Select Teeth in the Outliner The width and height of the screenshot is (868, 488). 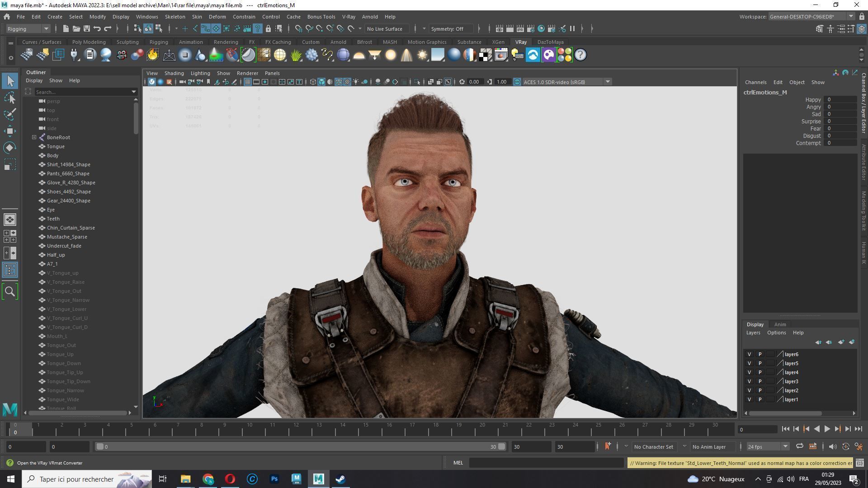(x=53, y=219)
